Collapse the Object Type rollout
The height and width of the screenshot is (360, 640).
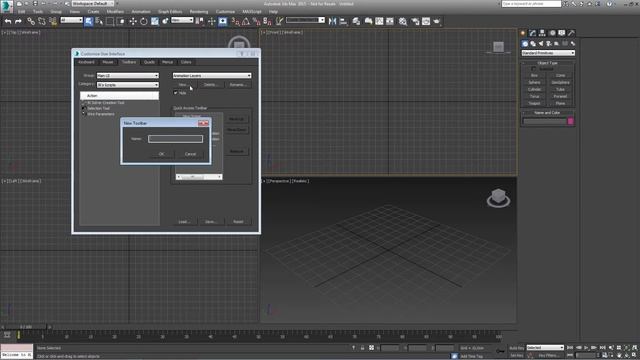click(x=548, y=63)
